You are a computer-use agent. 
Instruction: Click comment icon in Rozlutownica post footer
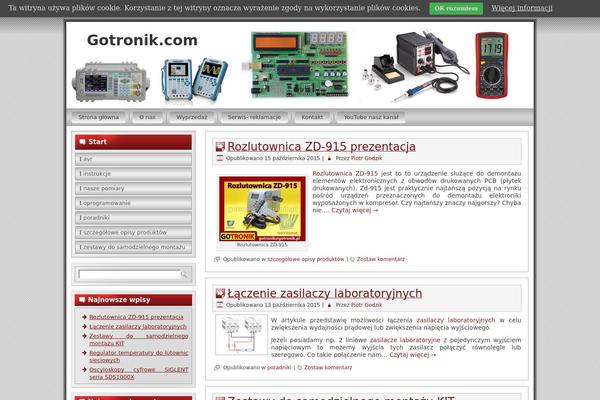[x=352, y=259]
